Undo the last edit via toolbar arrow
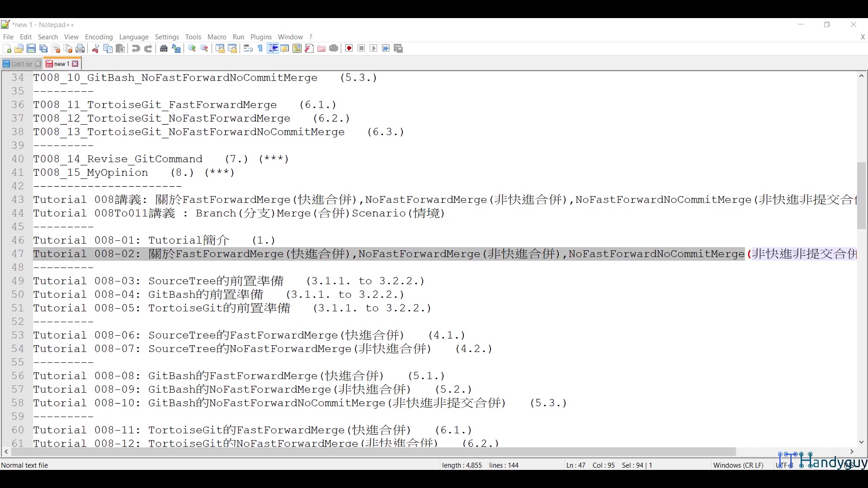The height and width of the screenshot is (488, 868). pyautogui.click(x=135, y=48)
